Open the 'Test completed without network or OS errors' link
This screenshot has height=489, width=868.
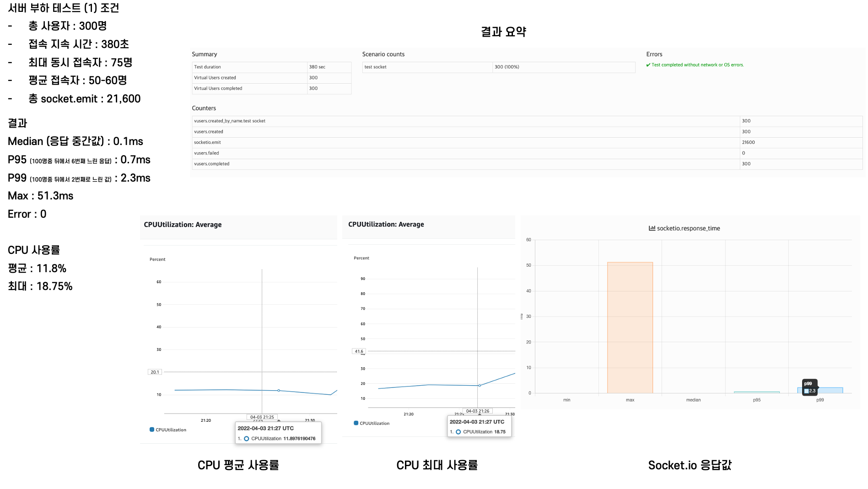click(x=698, y=65)
